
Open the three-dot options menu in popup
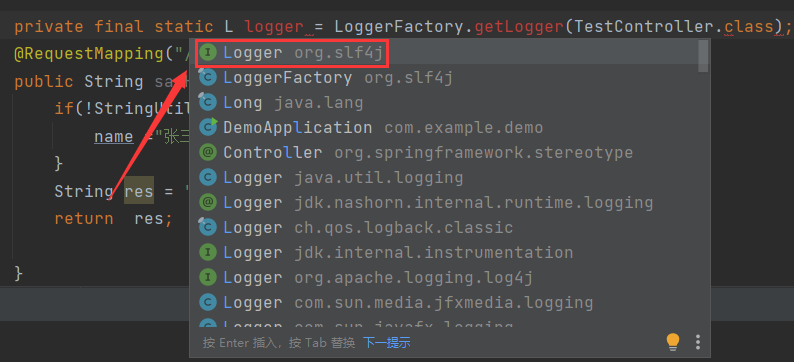click(x=698, y=342)
